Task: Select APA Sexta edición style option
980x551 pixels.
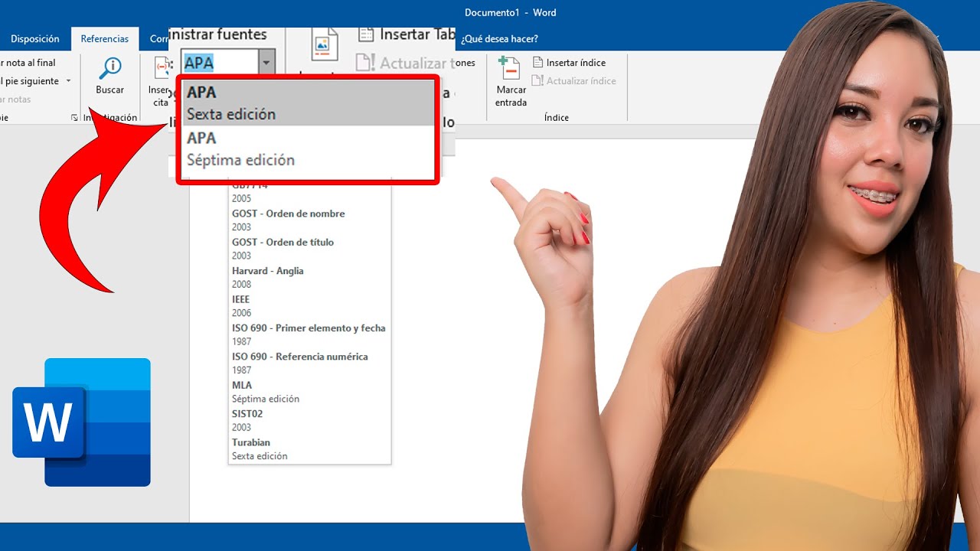Action: 309,103
